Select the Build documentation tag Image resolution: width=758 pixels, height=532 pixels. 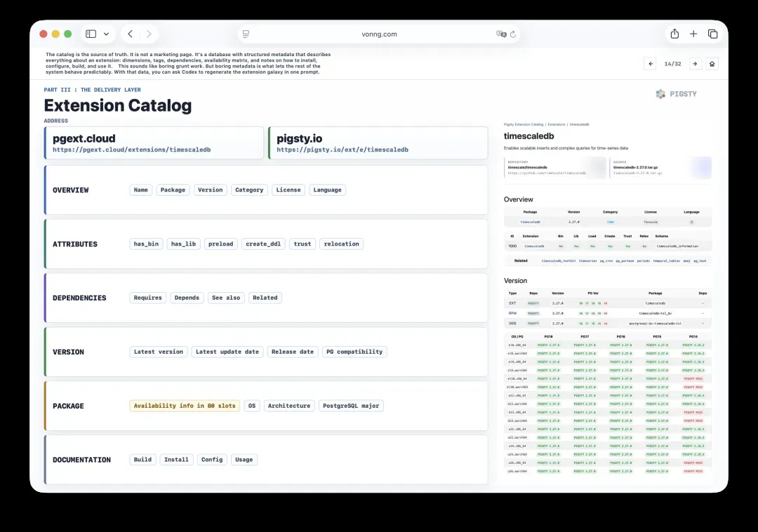(x=142, y=460)
